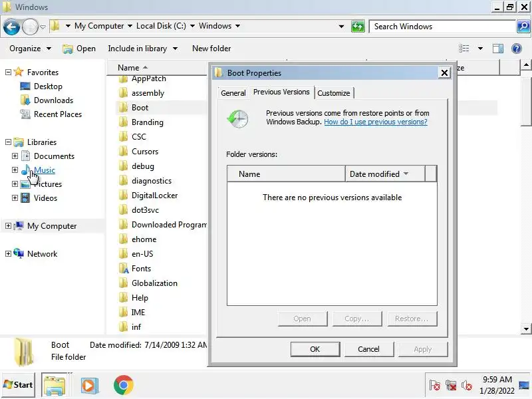Launch Windows Media Player from taskbar
The image size is (532, 399).
[90, 385]
